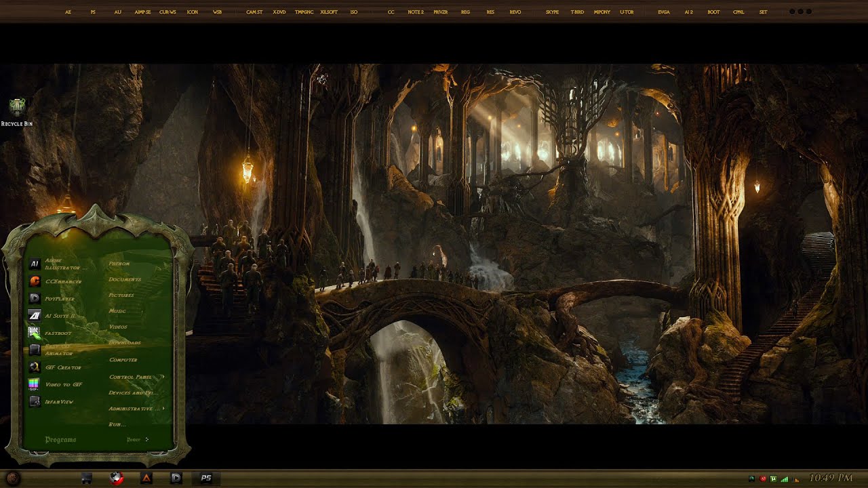Click the CC shortcut in the top bar

[391, 12]
